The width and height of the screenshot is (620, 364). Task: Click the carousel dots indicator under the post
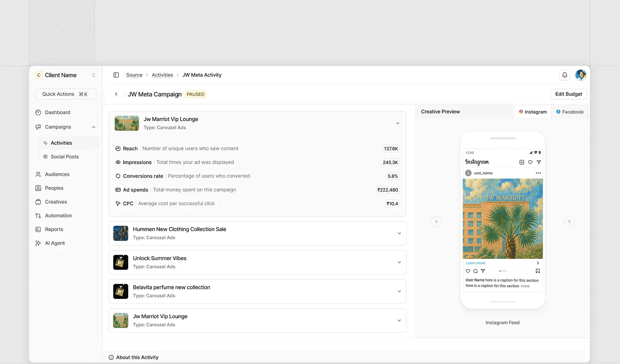[x=503, y=271]
